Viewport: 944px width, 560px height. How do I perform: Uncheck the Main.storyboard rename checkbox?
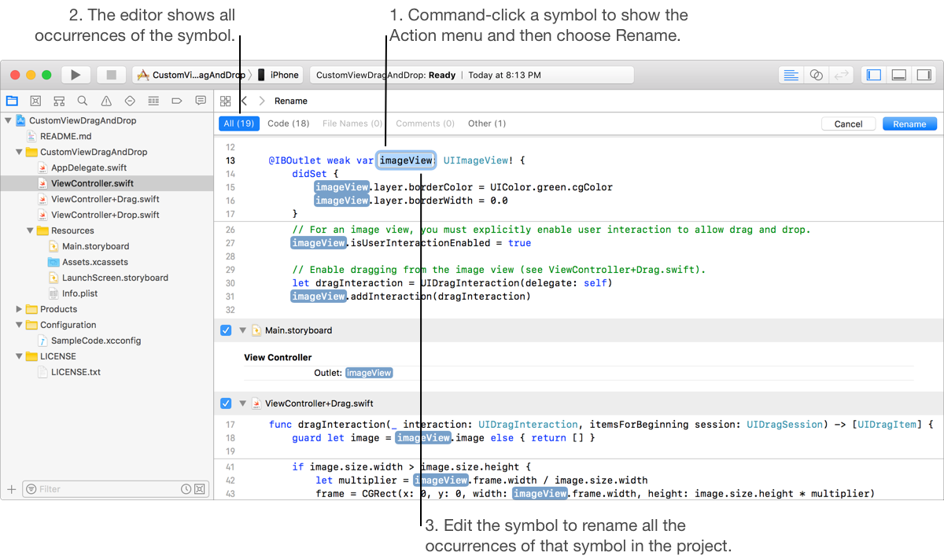(x=226, y=330)
